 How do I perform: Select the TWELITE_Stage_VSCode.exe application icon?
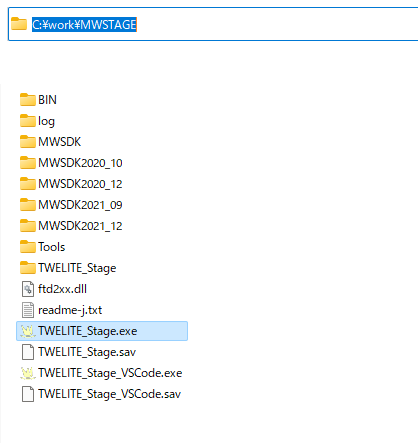pos(28,373)
